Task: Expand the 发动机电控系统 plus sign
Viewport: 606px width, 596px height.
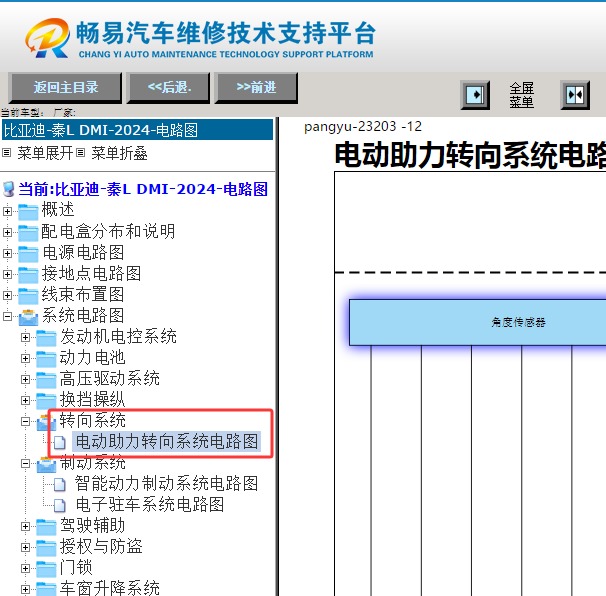Action: tap(26, 337)
